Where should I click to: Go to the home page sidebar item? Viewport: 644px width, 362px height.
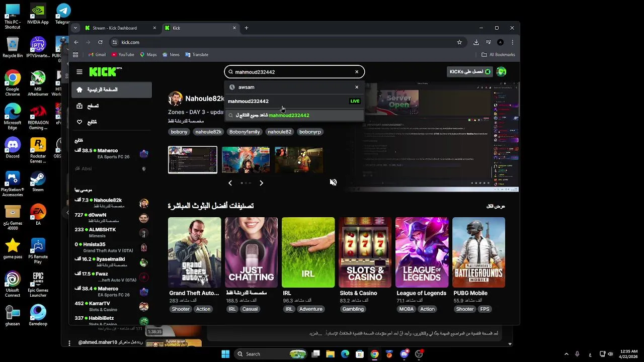[x=112, y=90]
